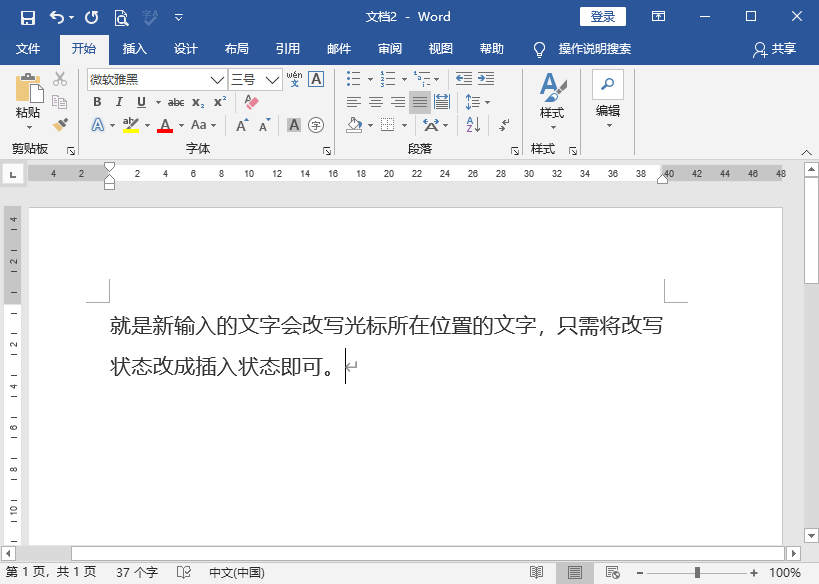Apply multilevel list
The width and height of the screenshot is (819, 584).
(422, 79)
